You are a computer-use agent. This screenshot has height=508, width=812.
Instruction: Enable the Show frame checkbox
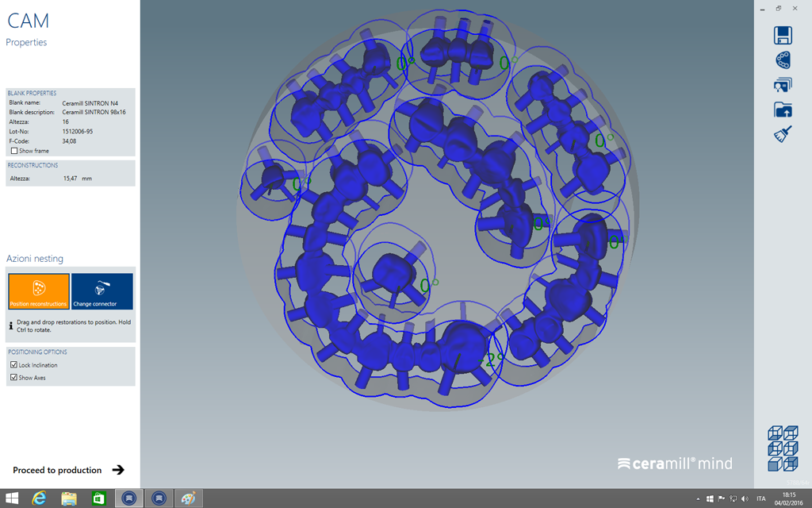click(14, 151)
